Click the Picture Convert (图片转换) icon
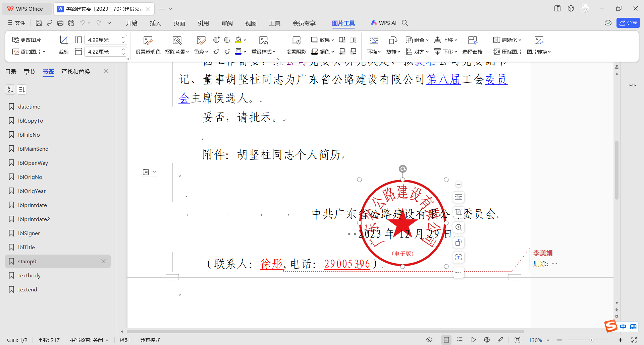The width and height of the screenshot is (644, 345). (x=539, y=41)
